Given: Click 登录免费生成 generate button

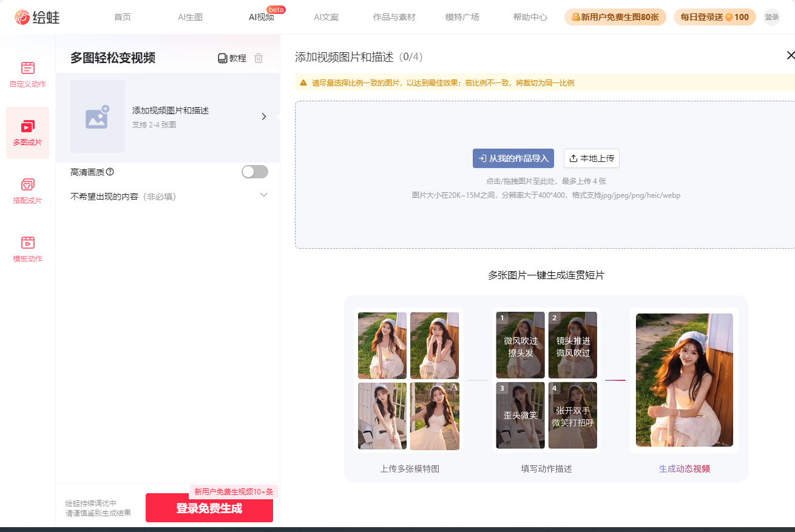Looking at the screenshot, I should (209, 508).
